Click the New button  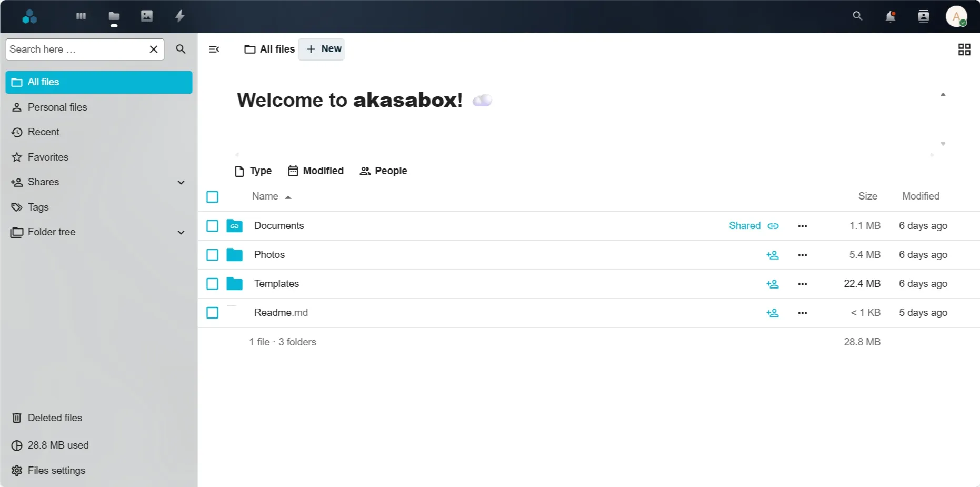[x=322, y=49]
